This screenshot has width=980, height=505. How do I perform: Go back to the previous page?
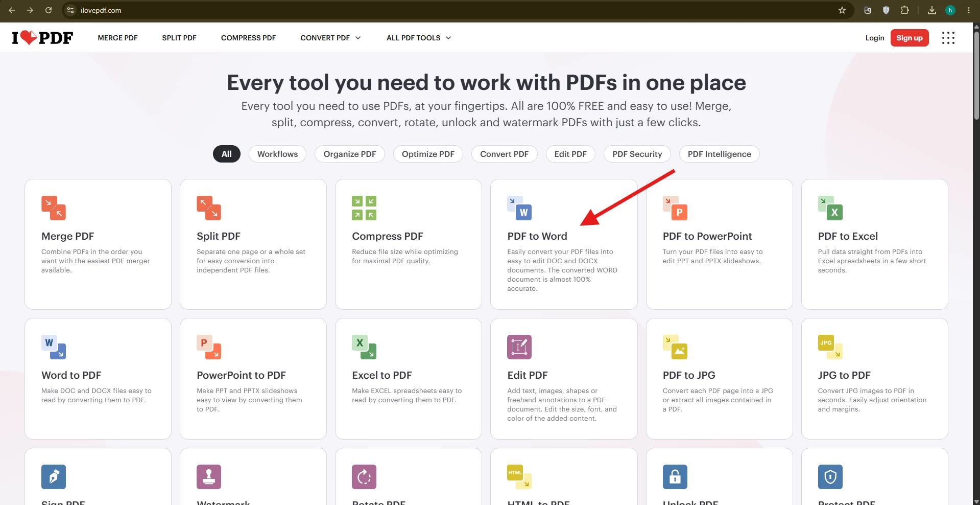(12, 10)
